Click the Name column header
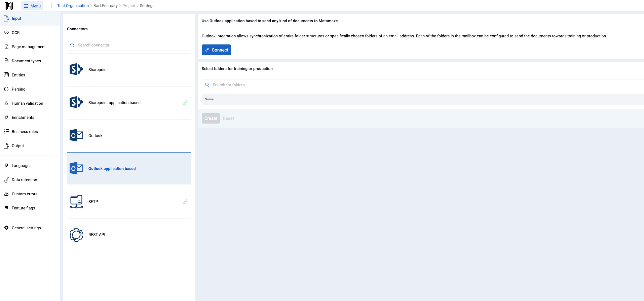Image resolution: width=644 pixels, height=301 pixels. pos(209,99)
